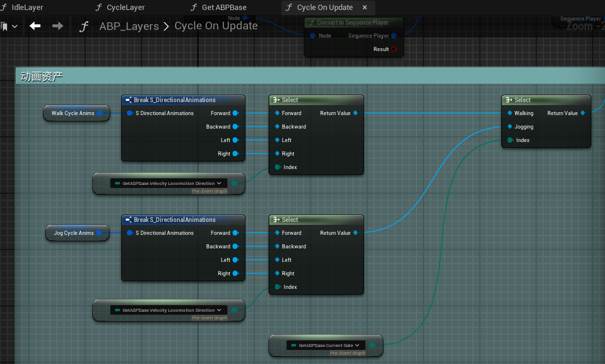Screen dimensions: 605x364
Task: Click Backward output pin of lower Break node
Action: 236,247
